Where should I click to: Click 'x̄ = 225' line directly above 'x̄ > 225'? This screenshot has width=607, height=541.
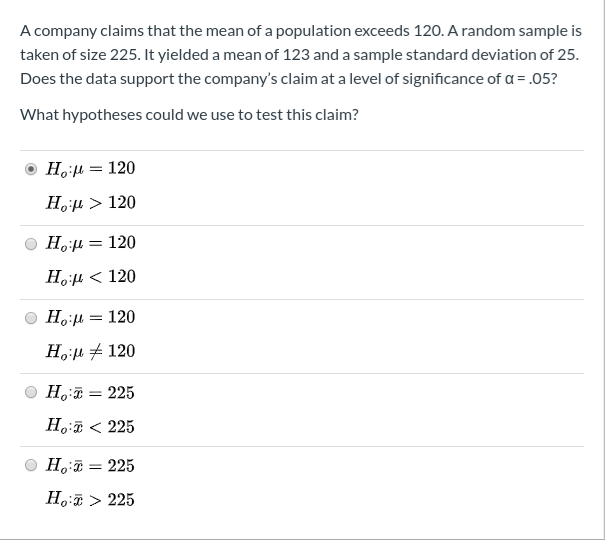point(90,466)
